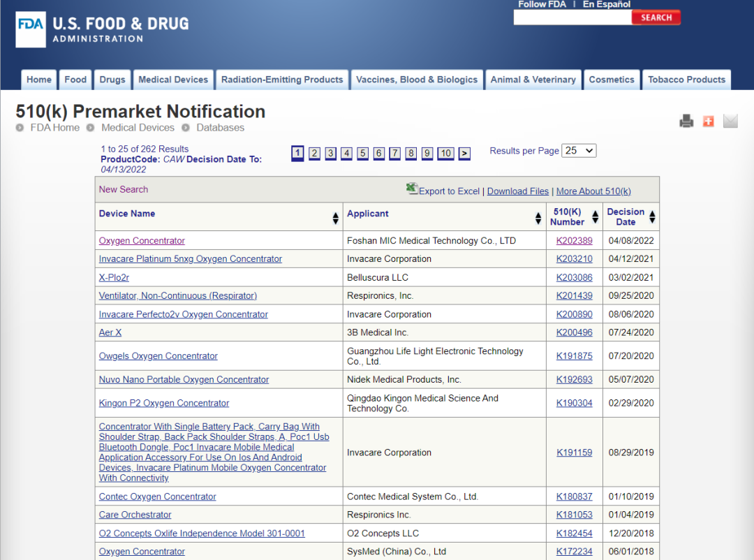Viewport: 754px width, 560px height.
Task: Select the Tobacco Products tab
Action: (x=686, y=80)
